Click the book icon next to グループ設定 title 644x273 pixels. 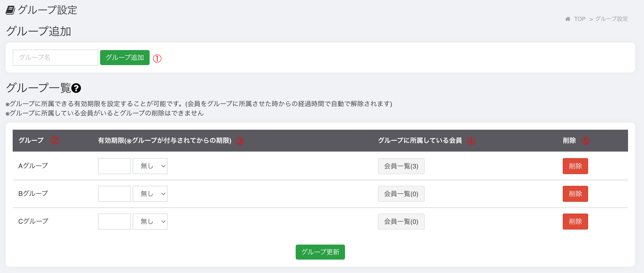click(x=10, y=10)
